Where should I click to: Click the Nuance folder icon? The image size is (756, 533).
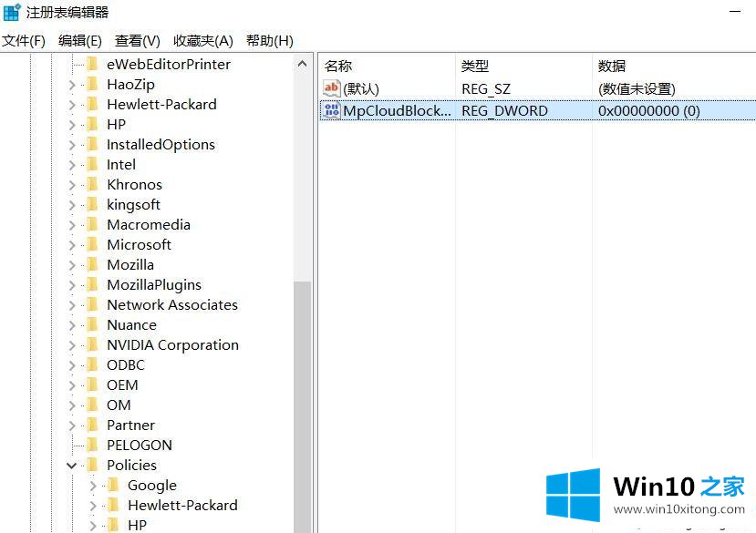coord(93,325)
